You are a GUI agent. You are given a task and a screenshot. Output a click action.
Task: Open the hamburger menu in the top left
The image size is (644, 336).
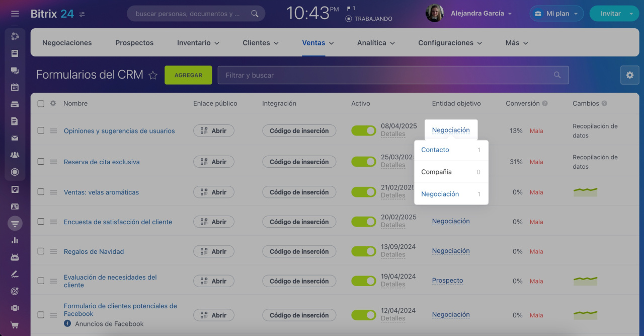(x=15, y=14)
